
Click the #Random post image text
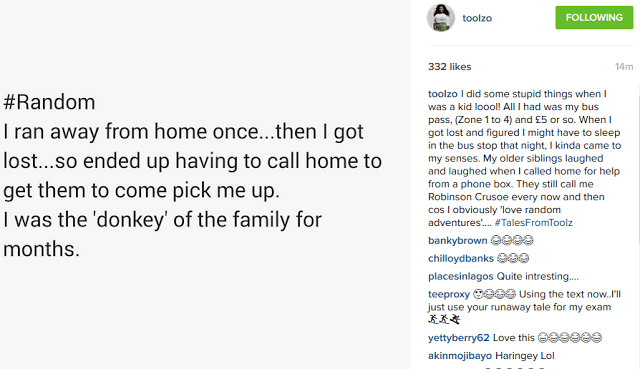point(49,102)
